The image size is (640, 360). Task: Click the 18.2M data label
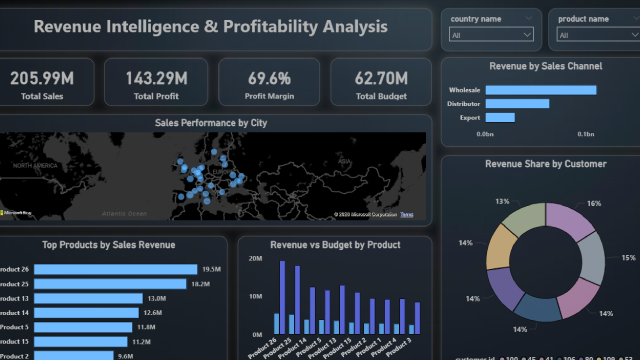pyautogui.click(x=200, y=284)
